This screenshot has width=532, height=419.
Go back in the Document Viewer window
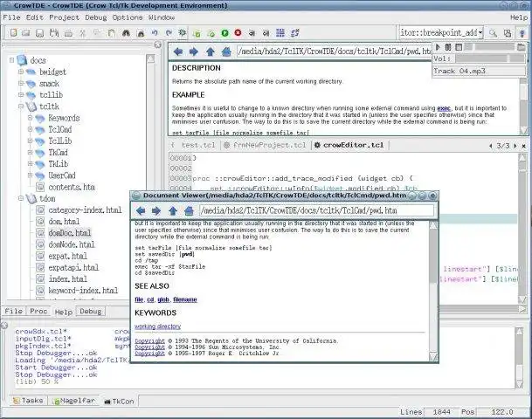(141, 211)
